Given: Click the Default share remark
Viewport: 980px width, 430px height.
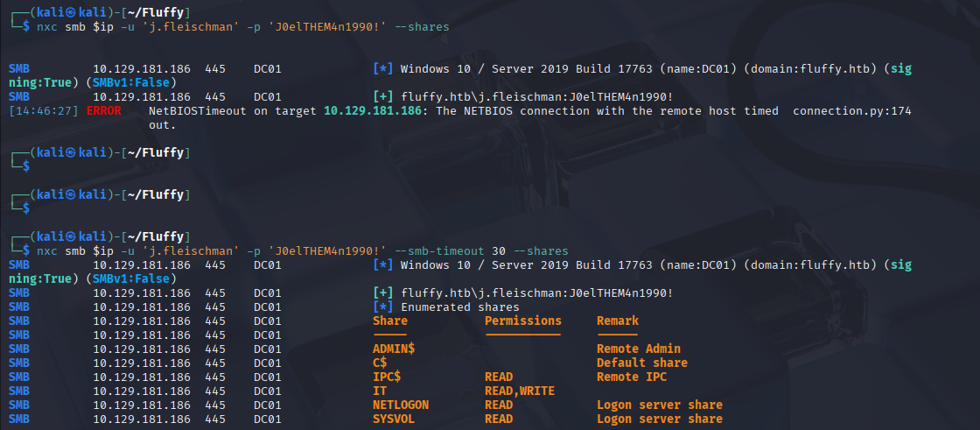Looking at the screenshot, I should click(x=642, y=363).
